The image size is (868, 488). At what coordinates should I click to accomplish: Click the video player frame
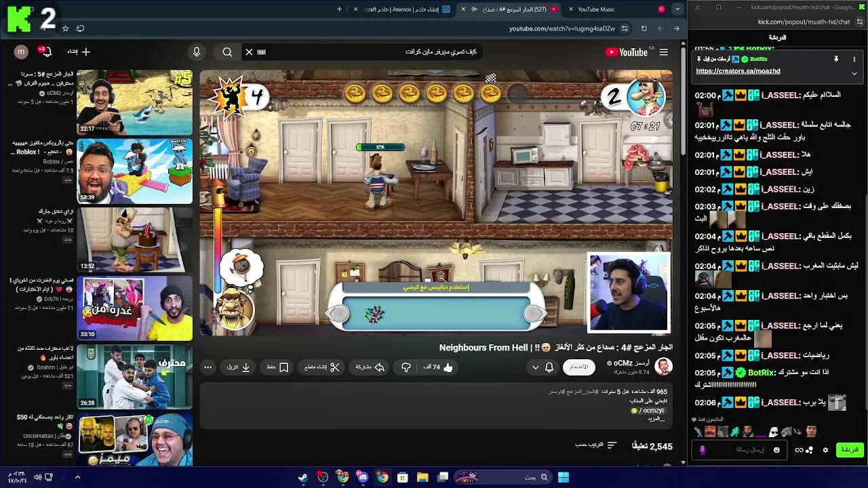click(x=436, y=203)
